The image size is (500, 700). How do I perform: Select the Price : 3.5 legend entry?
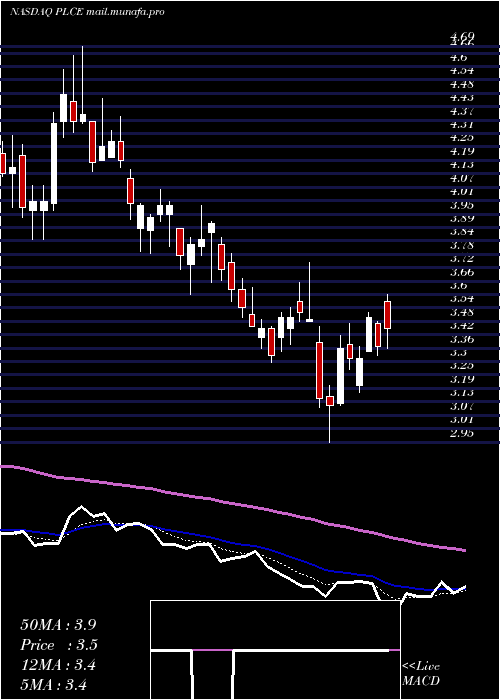pos(59,645)
